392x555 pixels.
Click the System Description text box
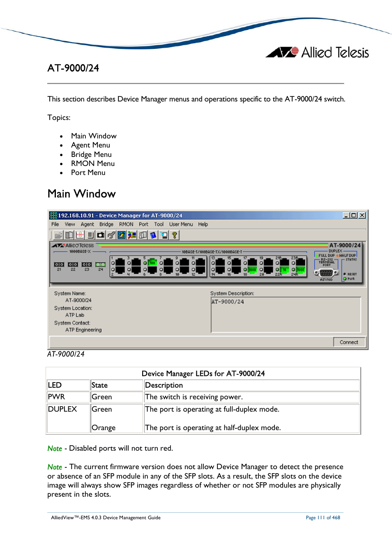coord(286,315)
